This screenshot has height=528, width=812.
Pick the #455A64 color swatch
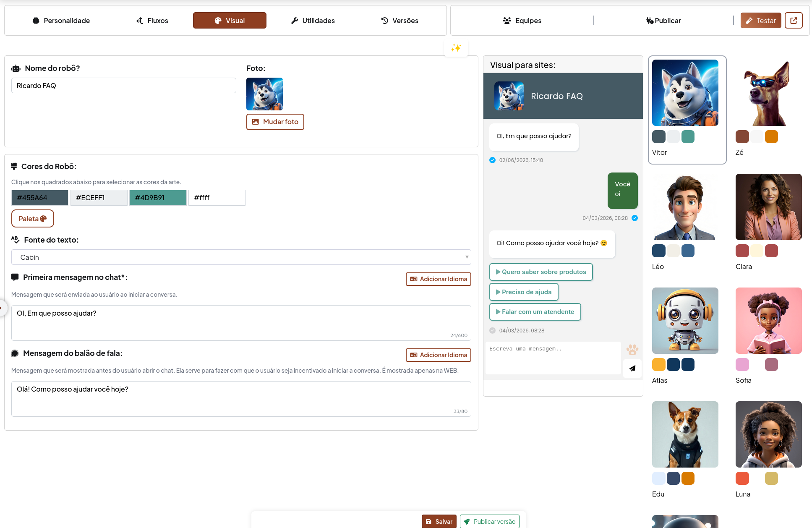coord(40,198)
